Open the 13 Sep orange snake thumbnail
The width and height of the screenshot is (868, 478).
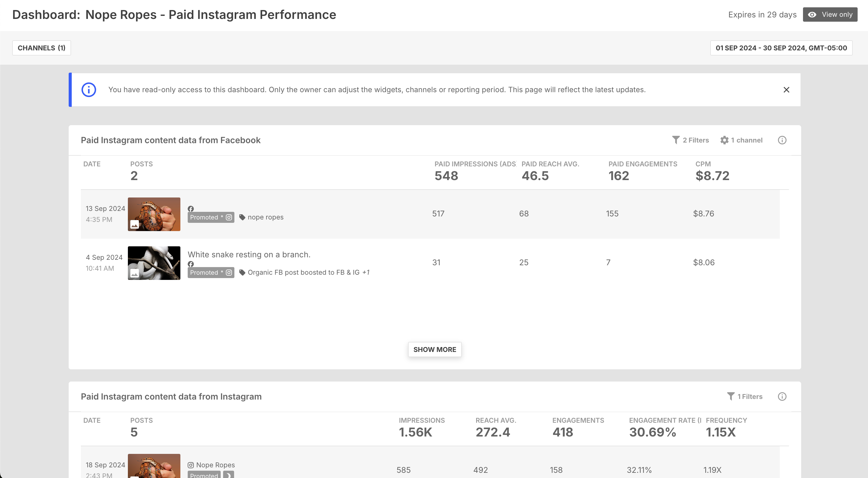click(154, 214)
